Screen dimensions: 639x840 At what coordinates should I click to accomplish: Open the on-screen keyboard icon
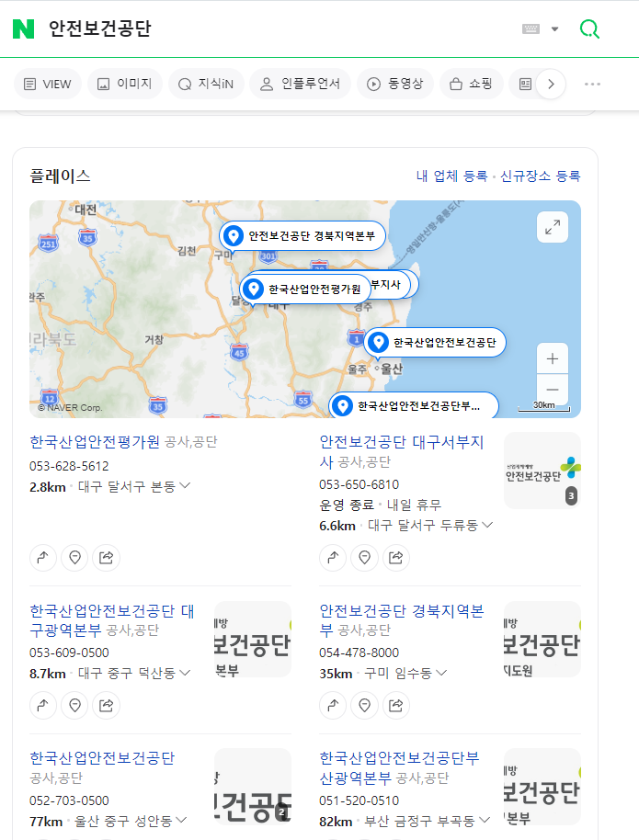click(x=531, y=28)
